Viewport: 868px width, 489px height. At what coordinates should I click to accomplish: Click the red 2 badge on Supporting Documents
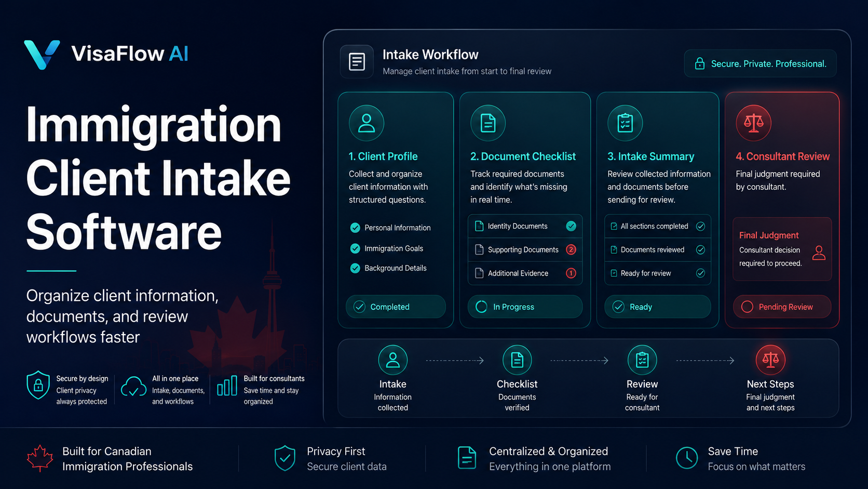[x=571, y=249]
